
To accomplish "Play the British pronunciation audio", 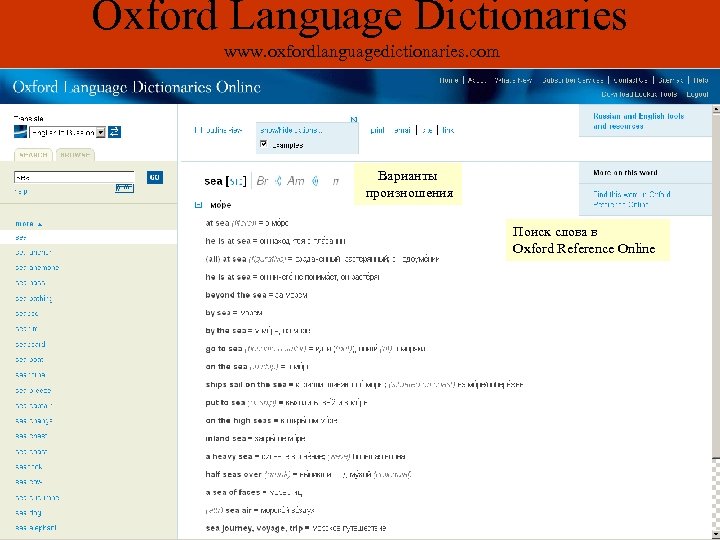I will point(278,181).
